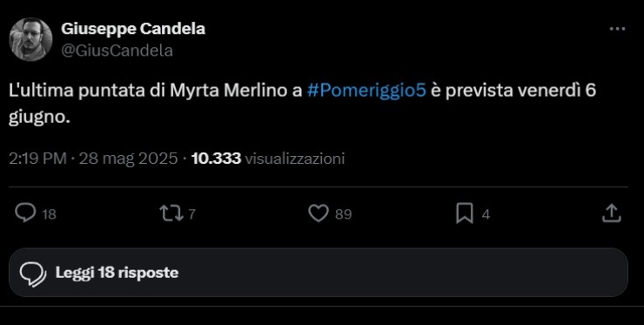Screen dimensions: 644x325
Task: Click the likes count 89
Action: click(344, 214)
